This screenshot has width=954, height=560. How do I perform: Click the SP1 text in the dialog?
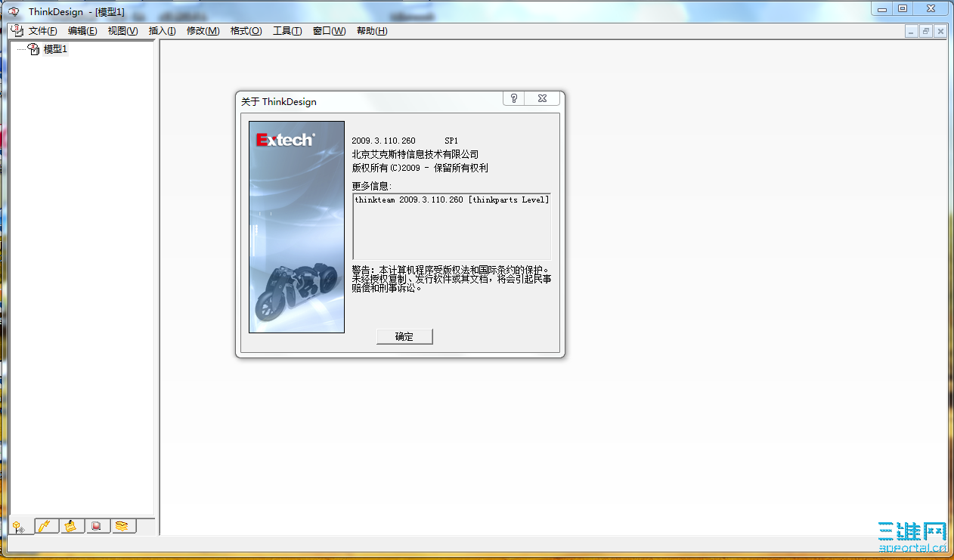tap(451, 141)
